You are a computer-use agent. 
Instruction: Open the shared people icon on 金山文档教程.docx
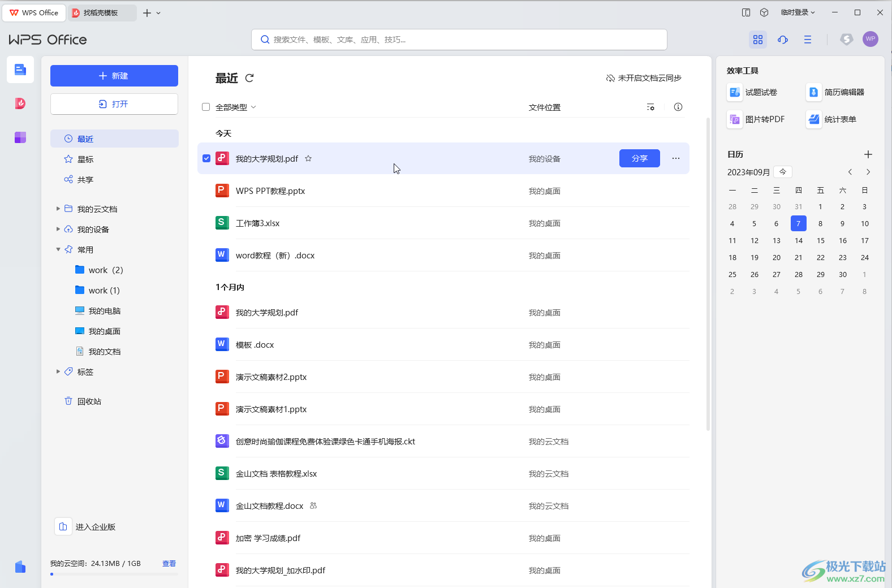coord(313,505)
